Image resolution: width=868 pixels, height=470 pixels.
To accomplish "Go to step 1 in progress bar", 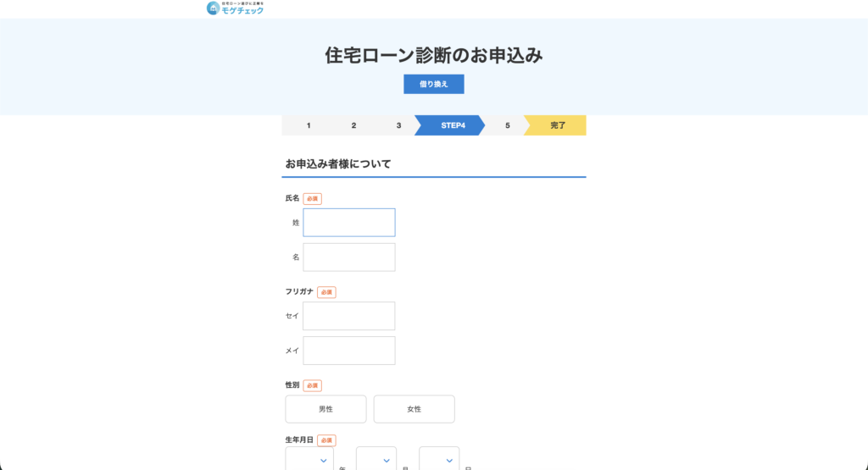I will (x=309, y=125).
